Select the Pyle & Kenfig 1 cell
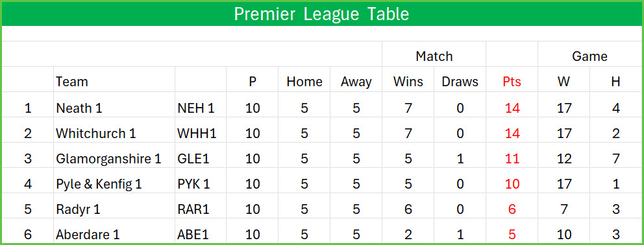The height and width of the screenshot is (245, 644). 114,184
